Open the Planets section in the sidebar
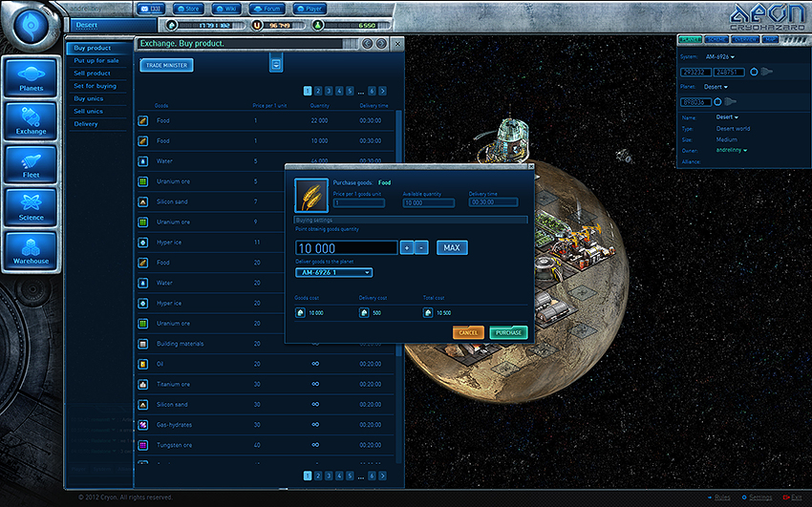 point(31,78)
